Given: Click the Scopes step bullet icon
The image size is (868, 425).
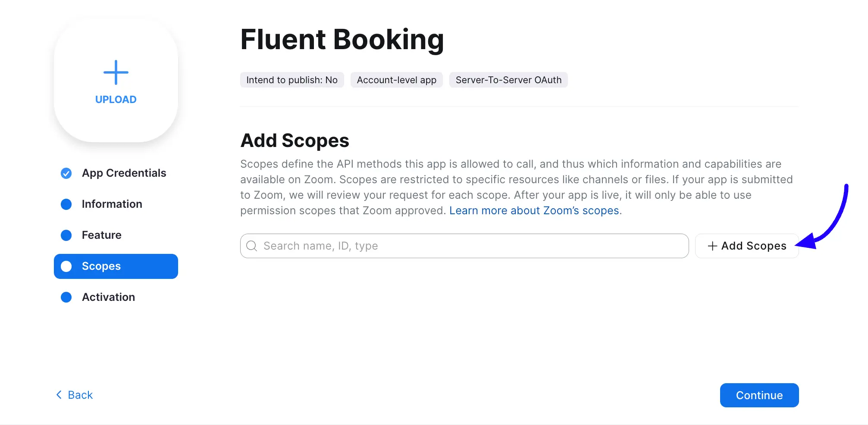Looking at the screenshot, I should 66,266.
